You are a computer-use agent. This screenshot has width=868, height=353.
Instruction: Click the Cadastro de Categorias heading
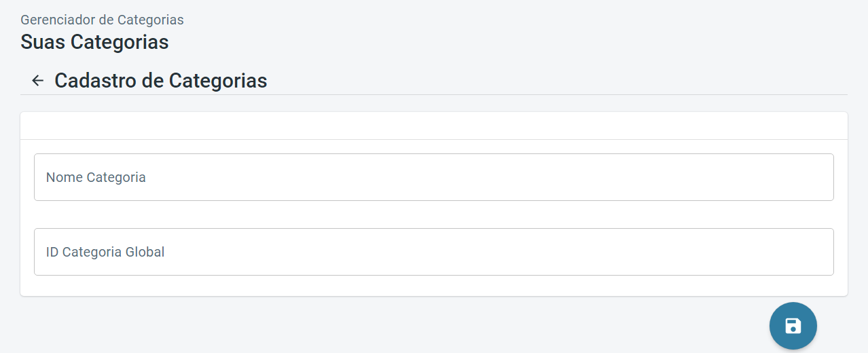pos(161,81)
